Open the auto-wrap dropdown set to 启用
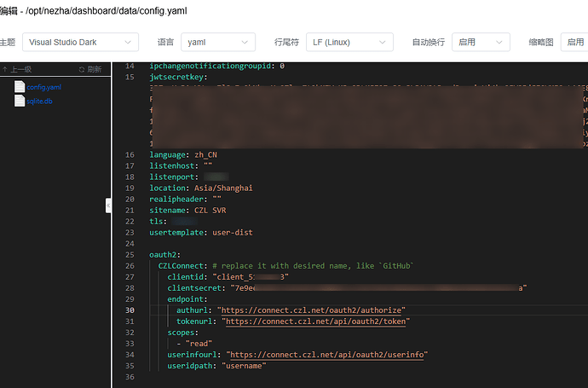 click(481, 42)
